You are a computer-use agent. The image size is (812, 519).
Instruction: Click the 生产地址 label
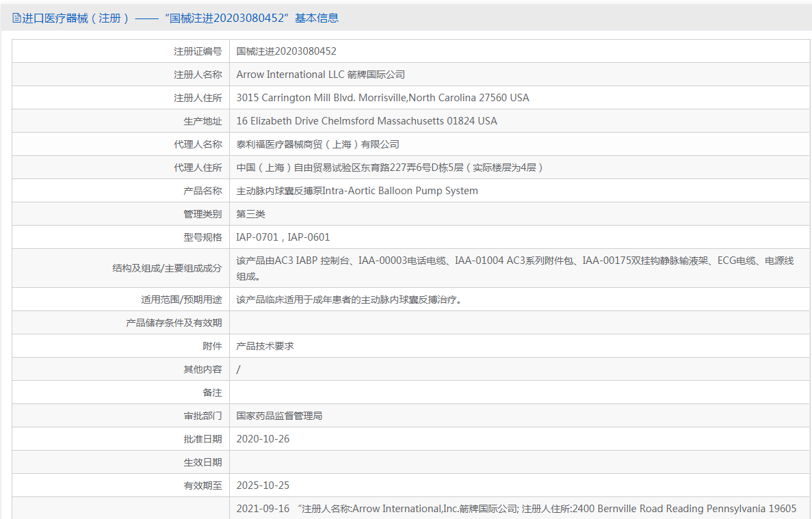point(202,121)
